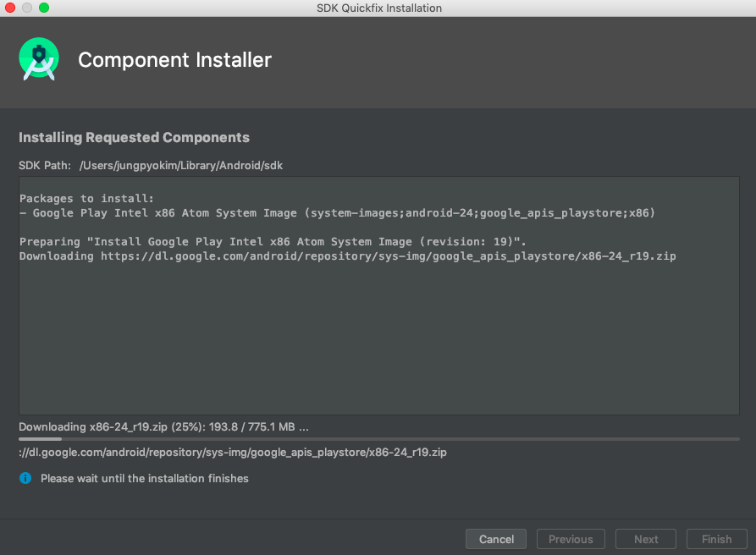Click the 'SDK Quickfix Installation' window title
756x555 pixels.
coord(379,8)
